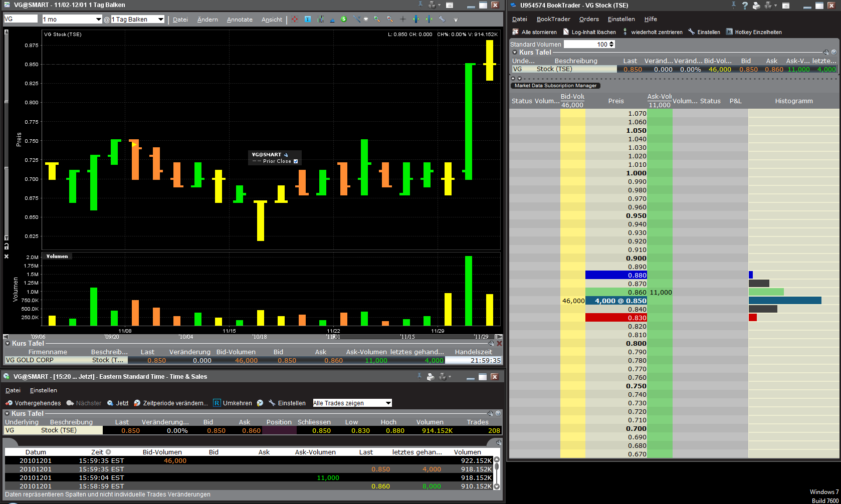841x504 pixels.
Task: Click the green S dollar icon on chart toolbar
Action: pos(344,20)
